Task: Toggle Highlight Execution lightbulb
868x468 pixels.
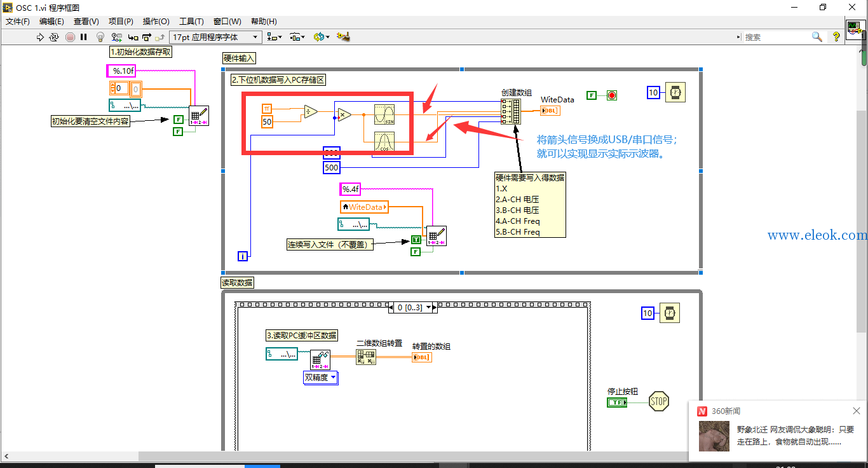Action: pos(100,38)
